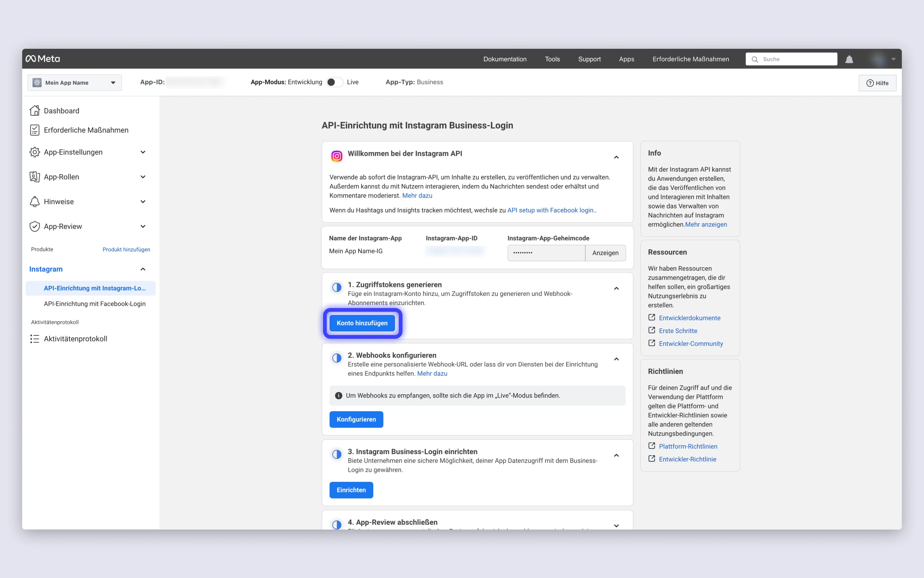924x578 pixels.
Task: Collapse the Instagram product section
Action: coord(143,269)
